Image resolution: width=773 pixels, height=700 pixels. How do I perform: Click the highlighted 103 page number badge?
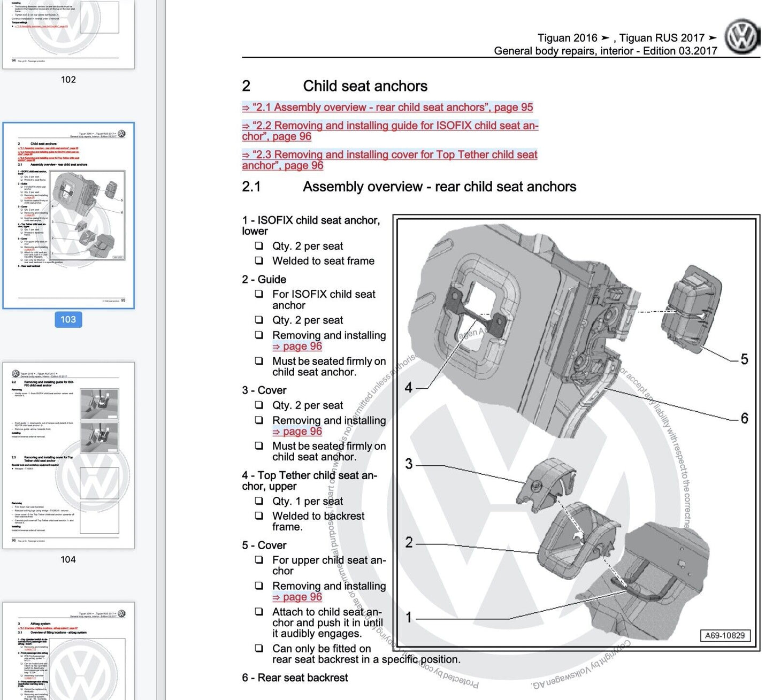(68, 319)
